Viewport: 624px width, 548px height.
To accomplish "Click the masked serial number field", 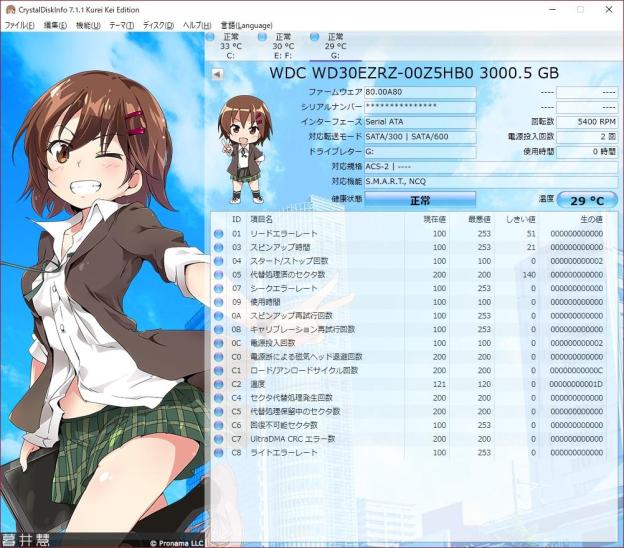I will [420, 107].
